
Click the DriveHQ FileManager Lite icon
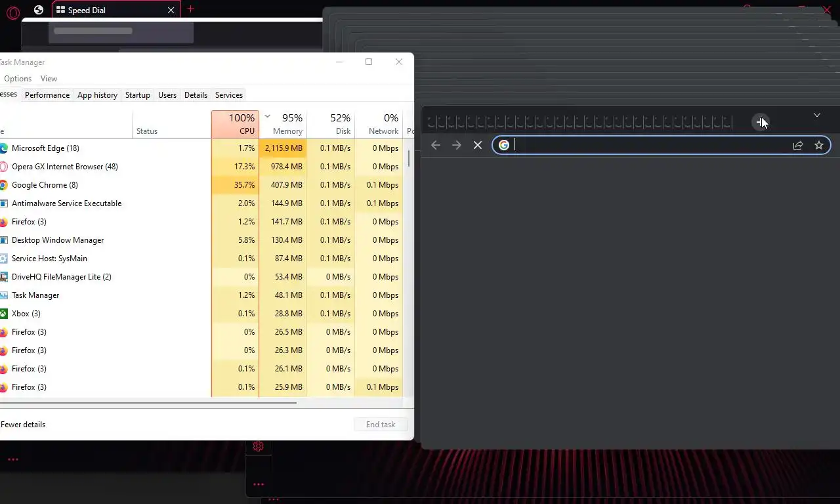pos(3,277)
